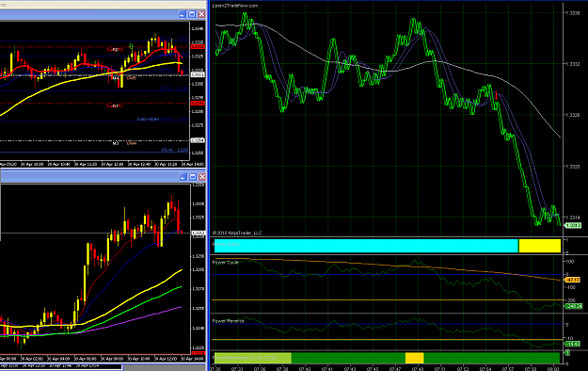The height and width of the screenshot is (371, 588).
Task: Click the Daily HIGH level label in the upper-left chart
Action: click(148, 119)
